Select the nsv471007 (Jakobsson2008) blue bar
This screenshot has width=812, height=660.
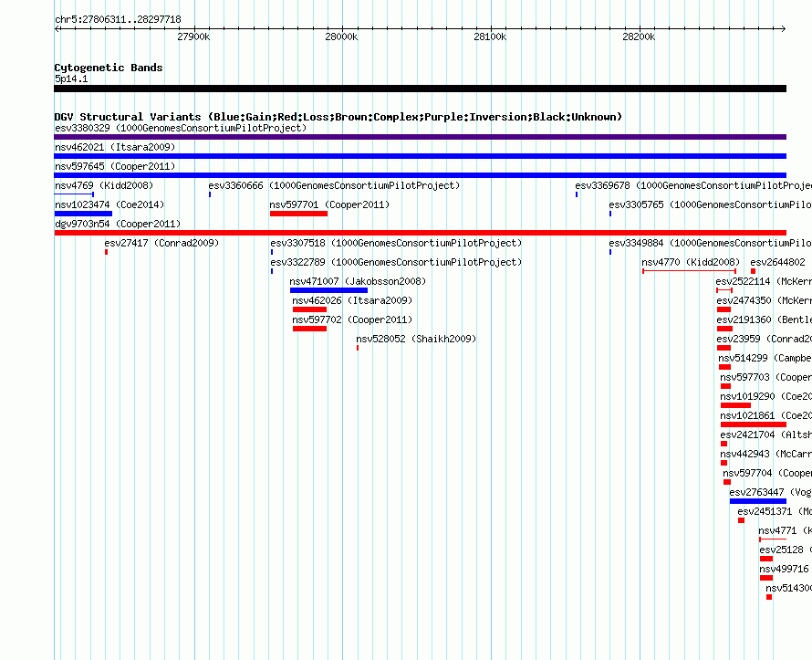328,290
